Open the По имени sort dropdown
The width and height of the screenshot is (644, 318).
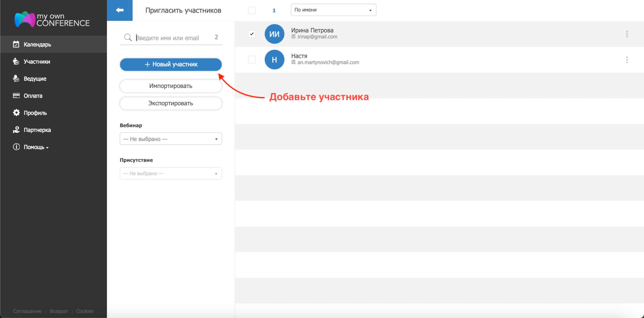[x=333, y=10]
